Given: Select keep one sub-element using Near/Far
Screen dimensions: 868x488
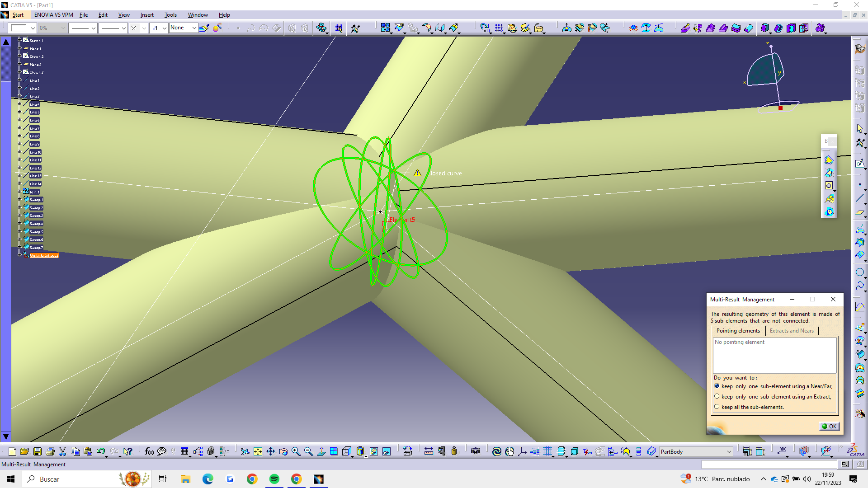Looking at the screenshot, I should tap(717, 386).
